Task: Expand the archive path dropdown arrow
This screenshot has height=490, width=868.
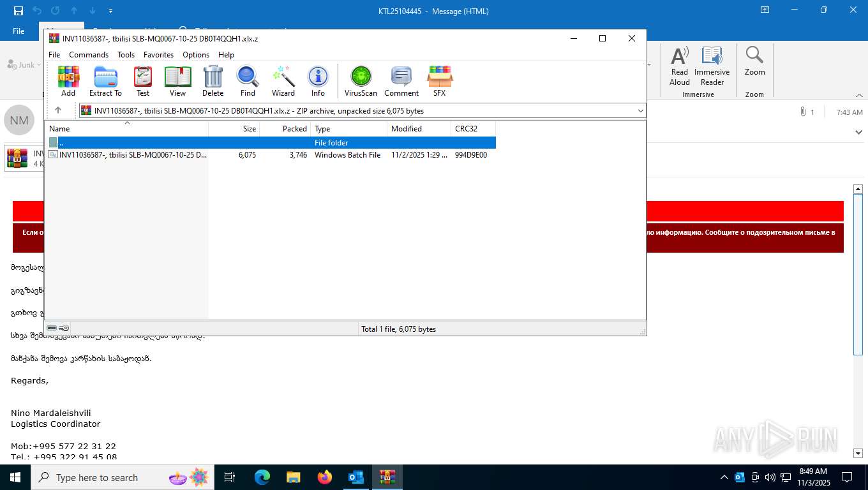Action: 640,111
